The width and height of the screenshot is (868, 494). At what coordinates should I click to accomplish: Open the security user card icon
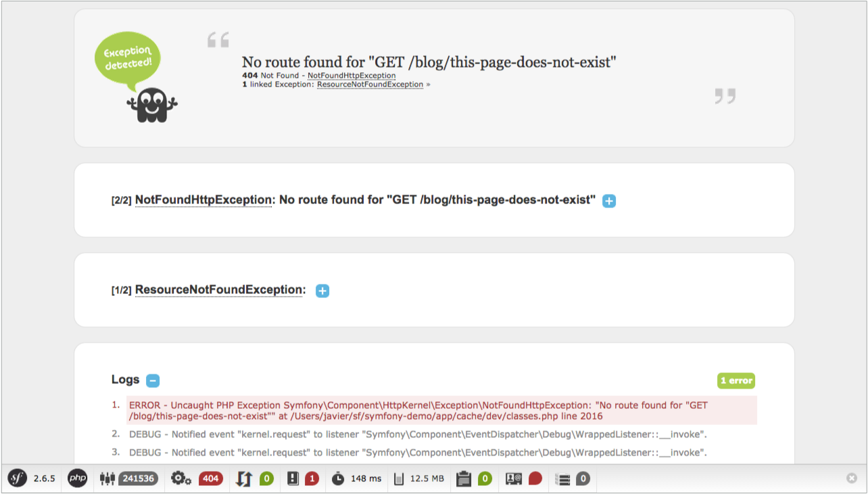click(x=513, y=478)
